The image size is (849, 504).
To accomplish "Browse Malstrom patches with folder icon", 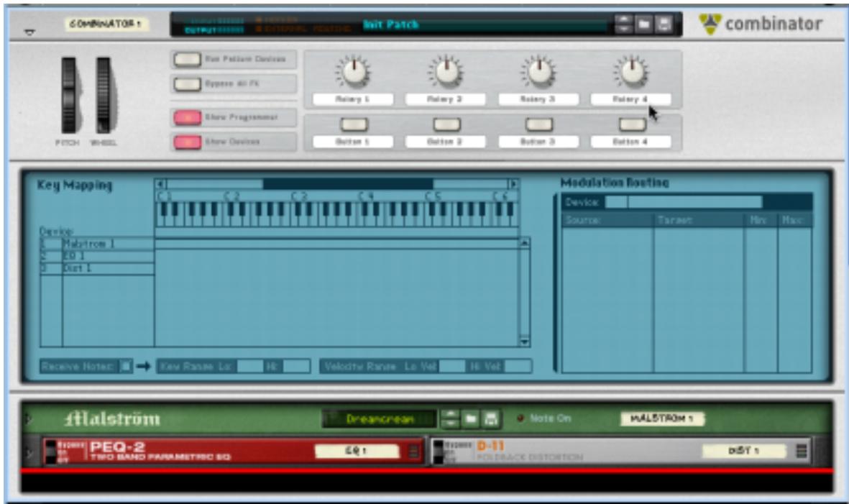I will pyautogui.click(x=471, y=419).
